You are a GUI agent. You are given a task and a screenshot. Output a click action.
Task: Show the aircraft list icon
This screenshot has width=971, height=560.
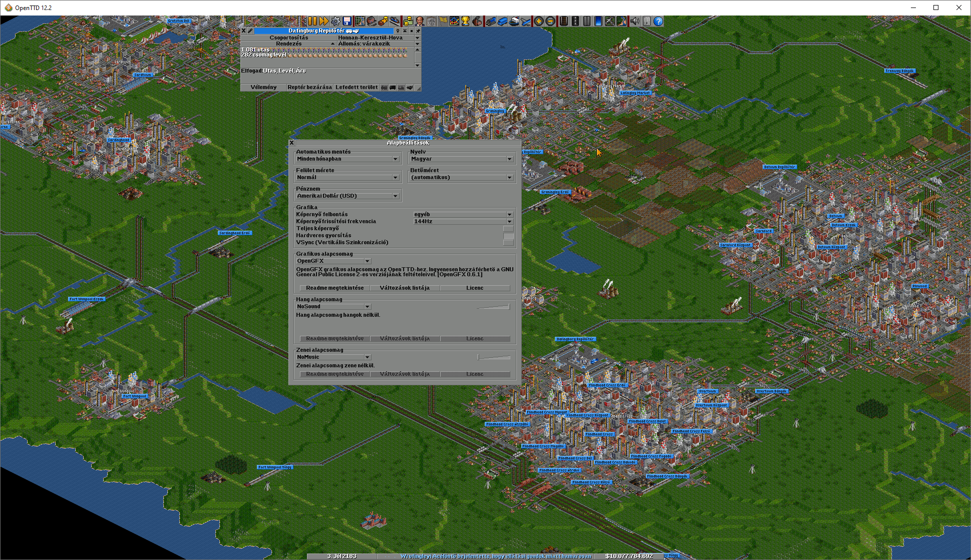[x=525, y=21]
